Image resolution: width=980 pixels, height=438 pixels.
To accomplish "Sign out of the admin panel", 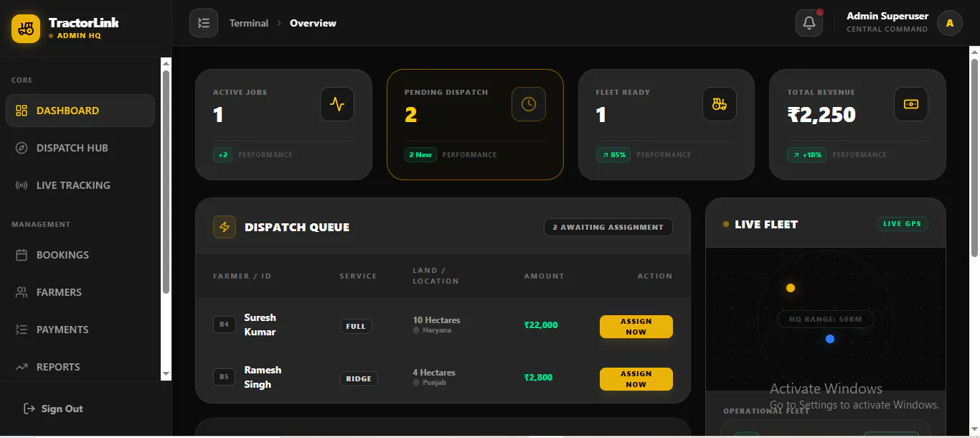I will 53,409.
